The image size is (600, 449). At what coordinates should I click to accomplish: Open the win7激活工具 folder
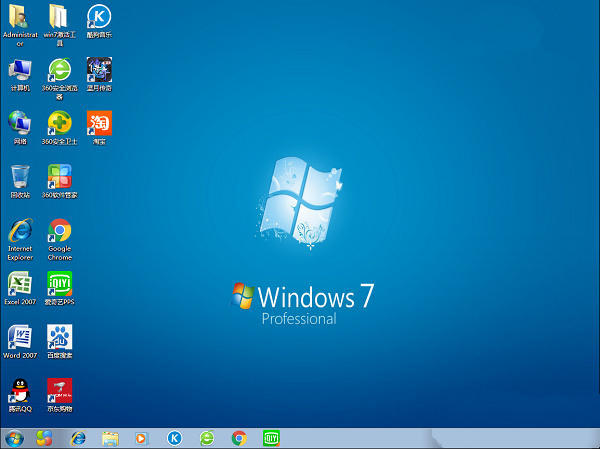(x=59, y=18)
